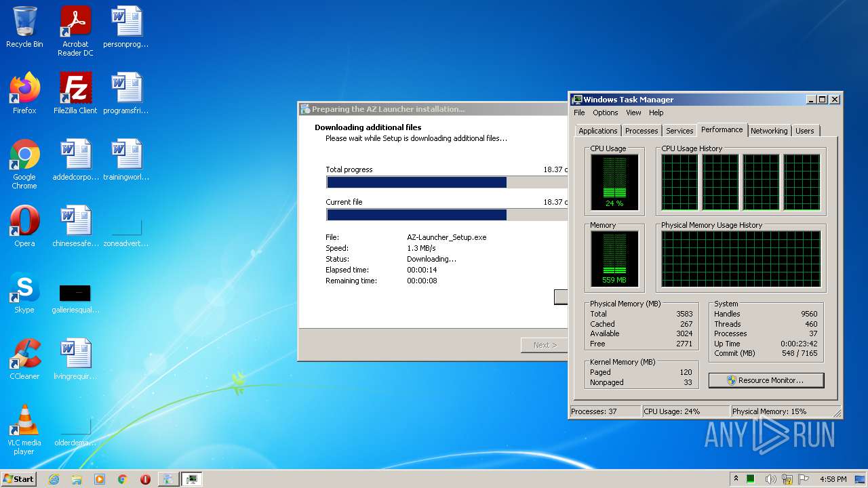
Task: Switch to the Task Manager taskbar button
Action: coord(191,479)
